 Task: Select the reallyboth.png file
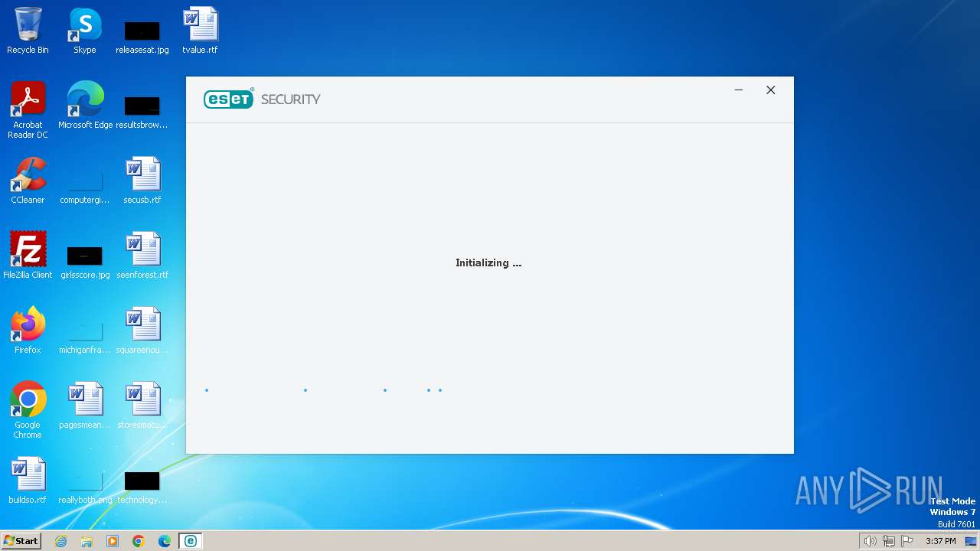click(x=85, y=487)
